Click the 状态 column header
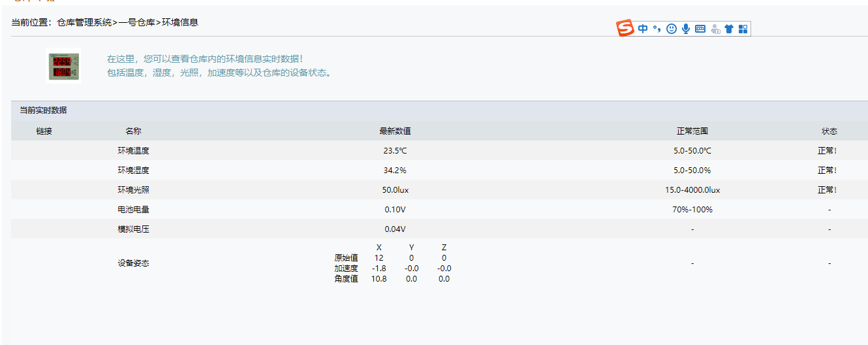This screenshot has height=345, width=868. click(x=829, y=131)
